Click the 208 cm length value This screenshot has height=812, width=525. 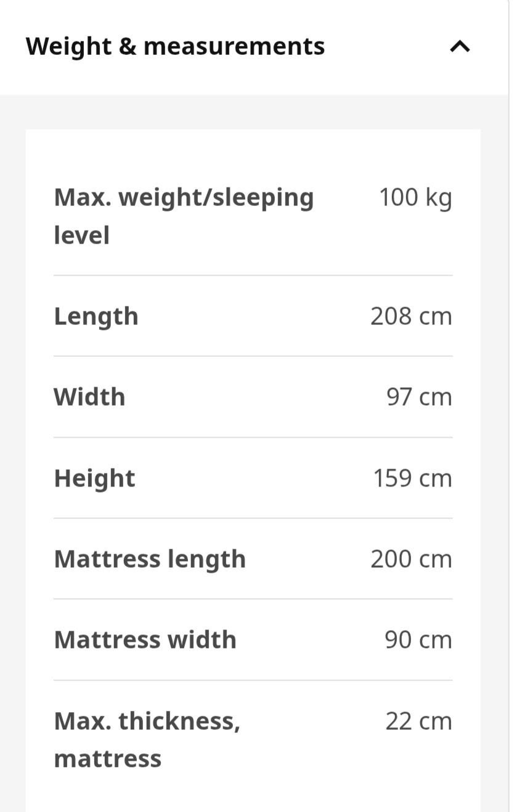click(x=411, y=316)
